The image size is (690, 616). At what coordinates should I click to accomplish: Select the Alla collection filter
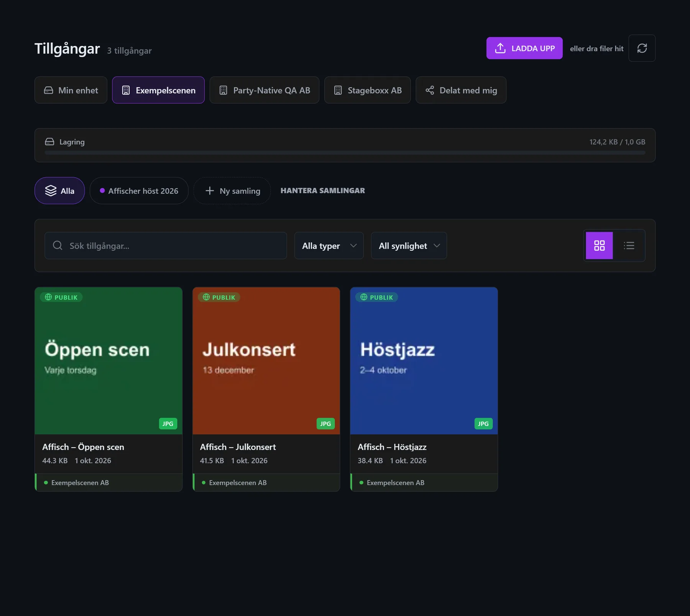tap(59, 191)
